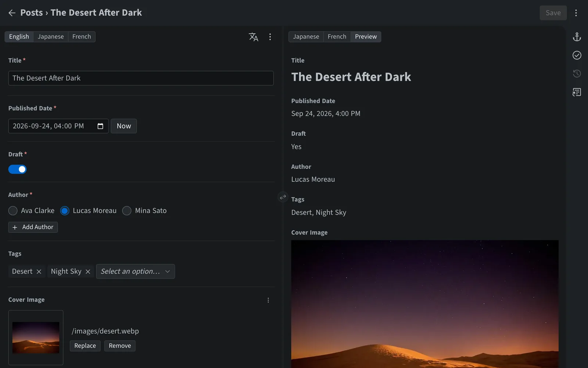Remove the Desert tag
Viewport: 588px width, 368px height.
[39, 272]
